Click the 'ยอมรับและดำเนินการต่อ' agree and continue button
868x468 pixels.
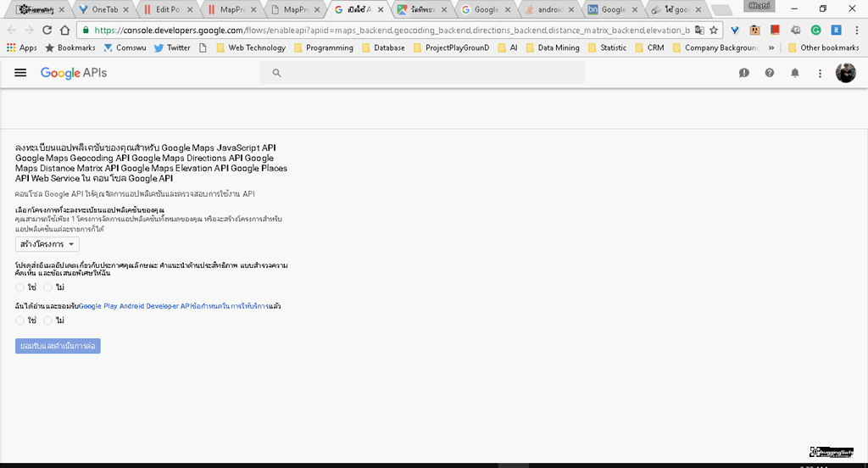[58, 346]
